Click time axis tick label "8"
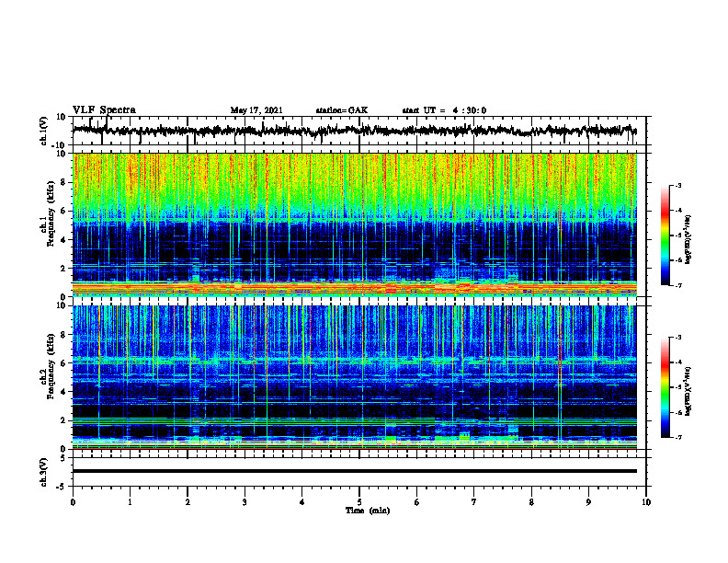Image resolution: width=728 pixels, height=563 pixels. pos(531,501)
